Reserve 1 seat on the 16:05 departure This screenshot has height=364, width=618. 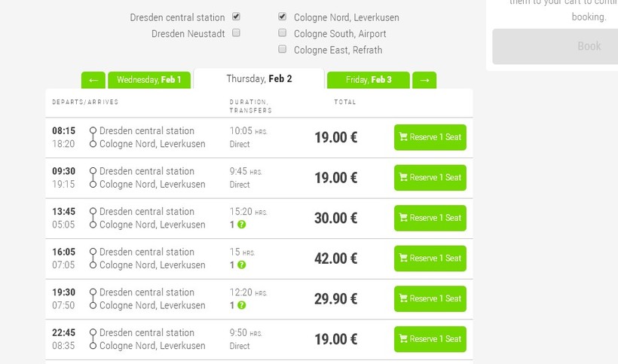(x=430, y=258)
